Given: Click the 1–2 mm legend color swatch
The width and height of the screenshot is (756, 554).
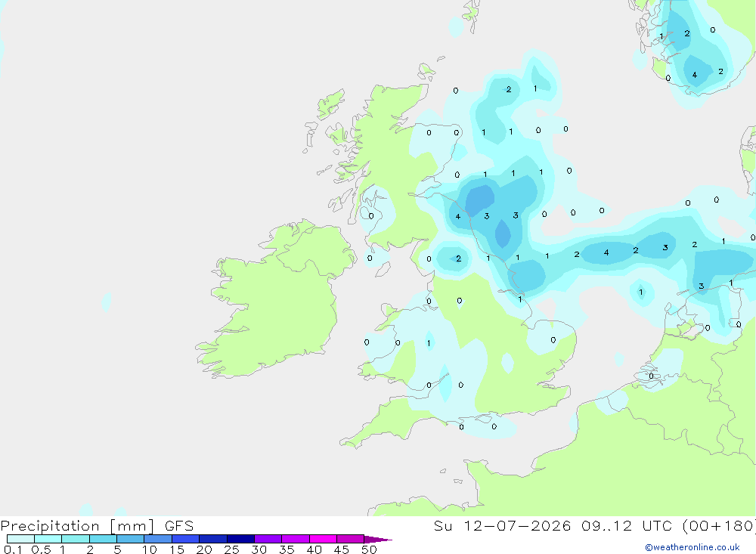Looking at the screenshot, I should (x=76, y=539).
